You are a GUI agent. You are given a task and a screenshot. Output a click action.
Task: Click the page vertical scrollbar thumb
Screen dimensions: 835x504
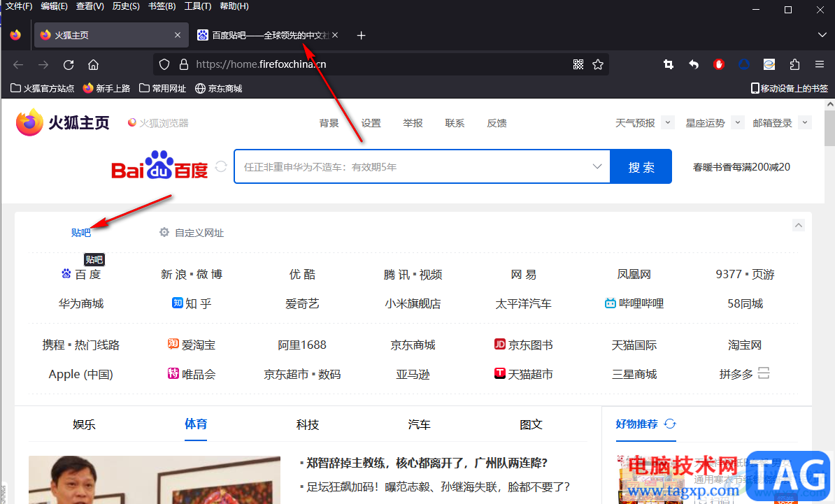point(829,128)
